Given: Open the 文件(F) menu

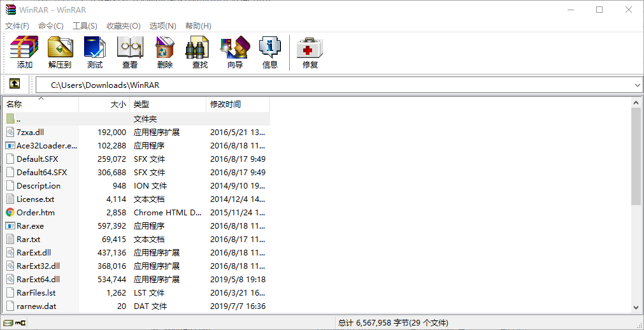Looking at the screenshot, I should [17, 26].
